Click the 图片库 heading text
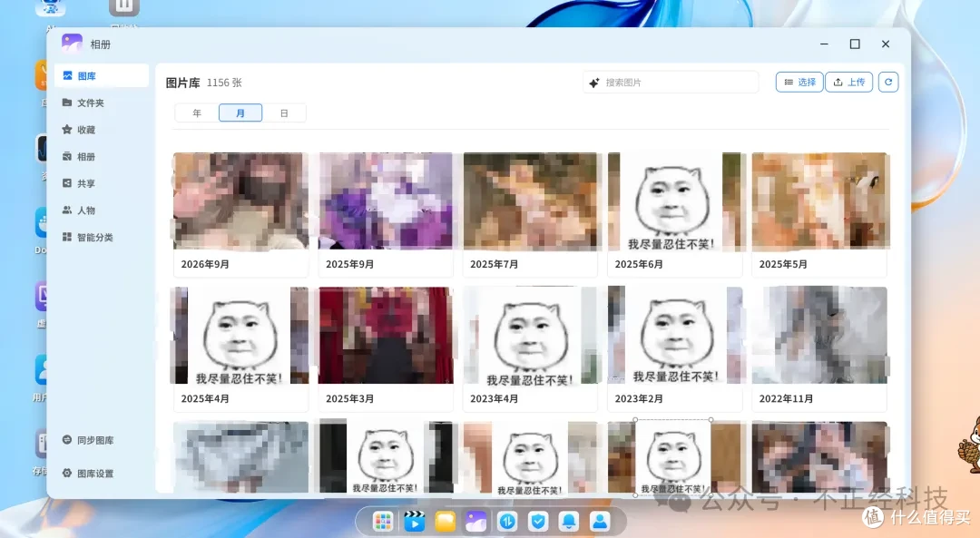The width and height of the screenshot is (980, 538). (182, 83)
